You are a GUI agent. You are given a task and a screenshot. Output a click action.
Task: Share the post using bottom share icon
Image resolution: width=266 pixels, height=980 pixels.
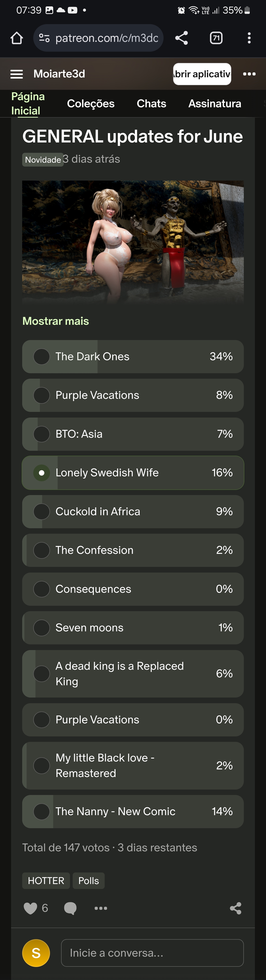pos(235,908)
